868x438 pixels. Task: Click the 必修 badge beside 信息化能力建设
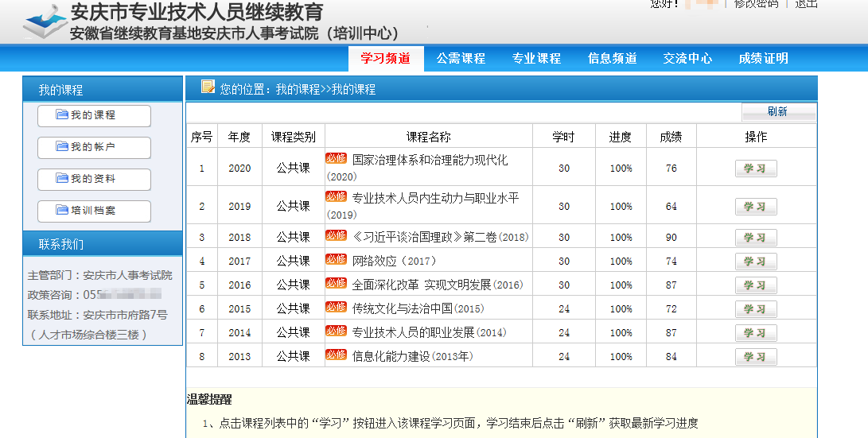336,355
